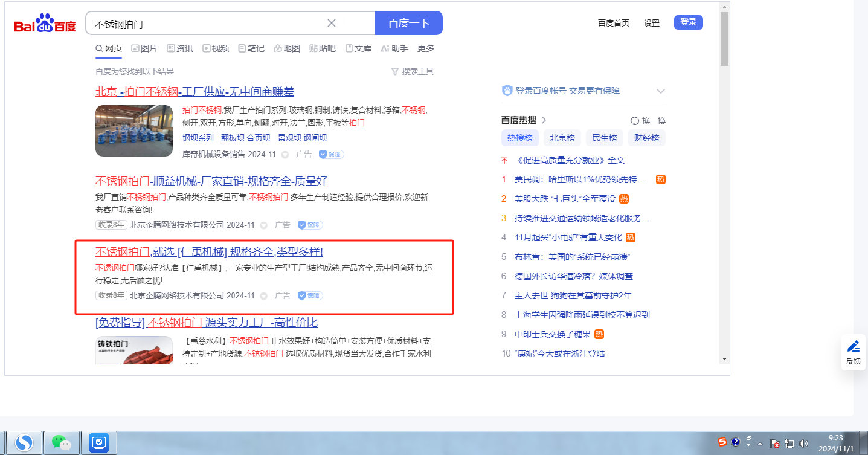868x455 pixels.
Task: Click the 保障 shield badge on first ad
Action: pos(332,154)
